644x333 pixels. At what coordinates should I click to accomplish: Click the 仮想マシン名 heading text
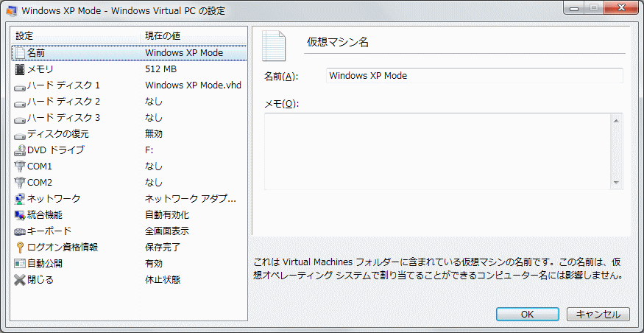pyautogui.click(x=338, y=42)
